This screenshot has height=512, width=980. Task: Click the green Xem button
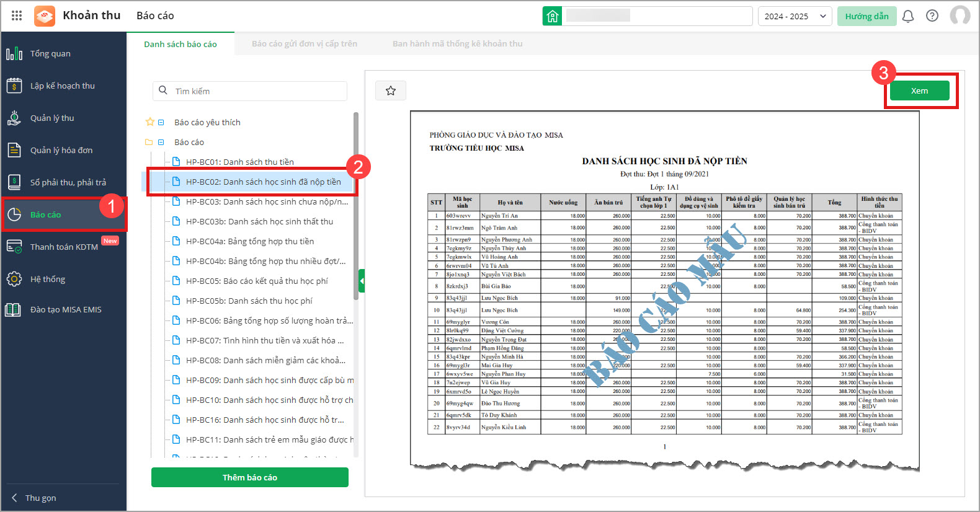pyautogui.click(x=919, y=90)
